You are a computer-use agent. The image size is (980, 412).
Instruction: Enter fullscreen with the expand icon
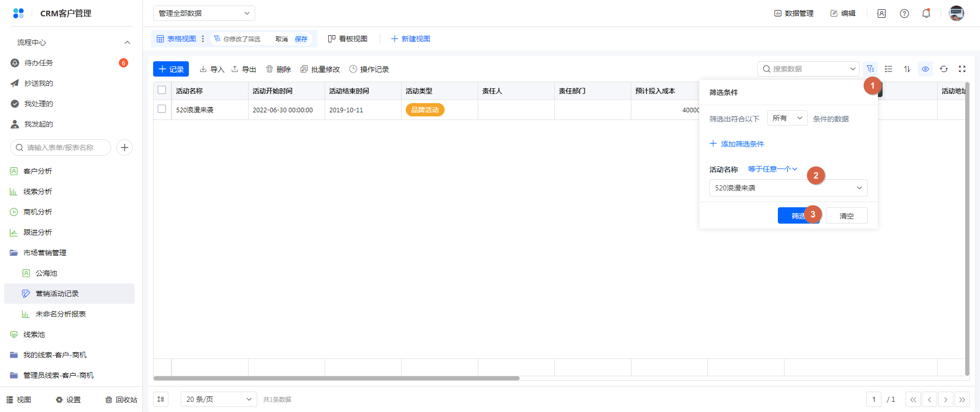[962, 69]
